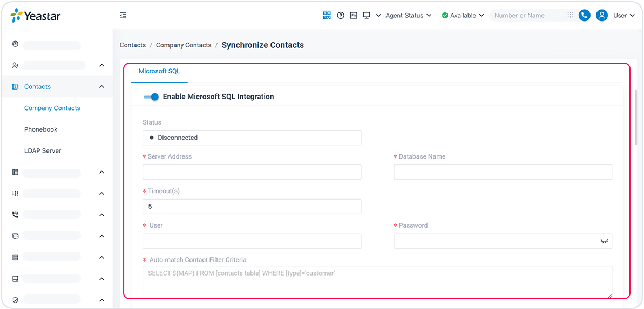Open Company Contacts in the sidebar
Image resolution: width=644 pixels, height=309 pixels.
tap(52, 108)
